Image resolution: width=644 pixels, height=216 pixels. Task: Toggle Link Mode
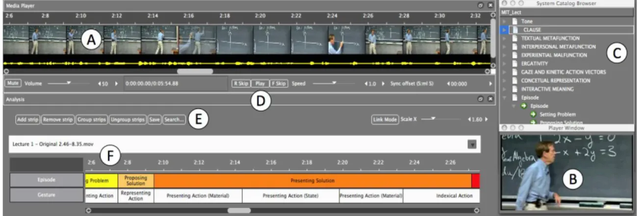click(385, 119)
